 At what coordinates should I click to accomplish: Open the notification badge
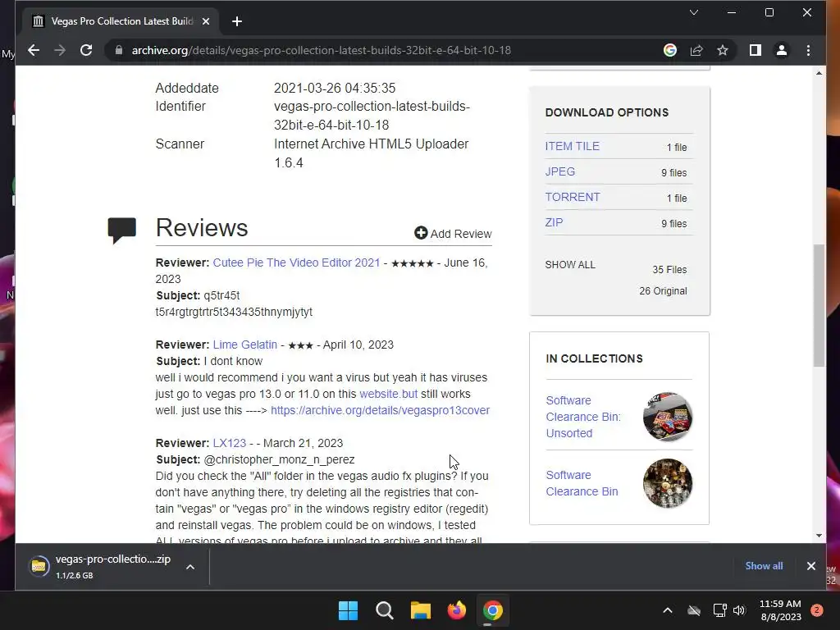click(x=817, y=610)
